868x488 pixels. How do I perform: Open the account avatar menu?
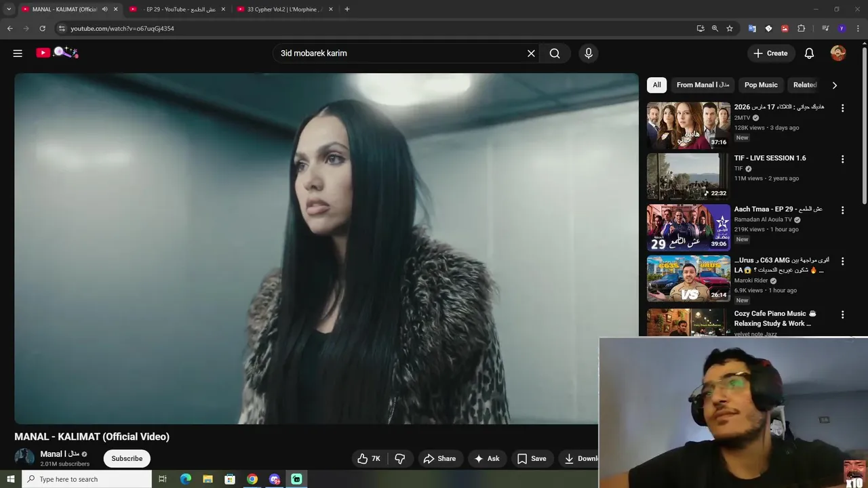[x=838, y=54]
